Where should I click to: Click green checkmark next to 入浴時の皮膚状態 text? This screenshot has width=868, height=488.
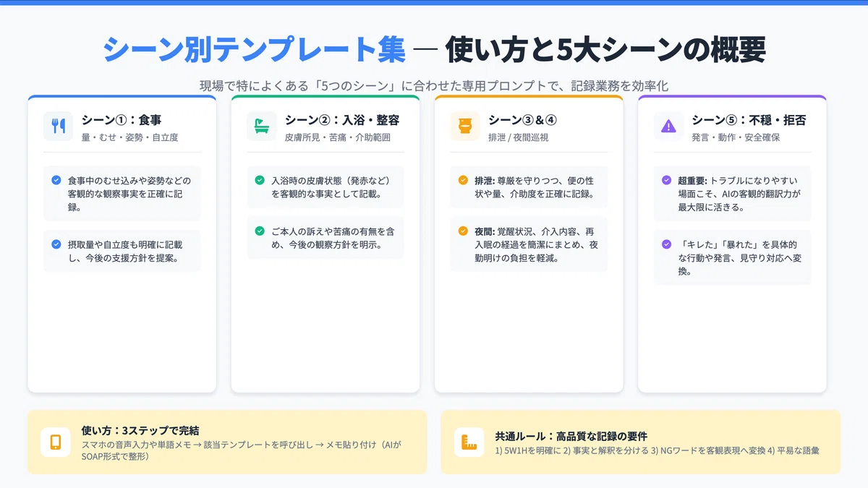pos(260,180)
